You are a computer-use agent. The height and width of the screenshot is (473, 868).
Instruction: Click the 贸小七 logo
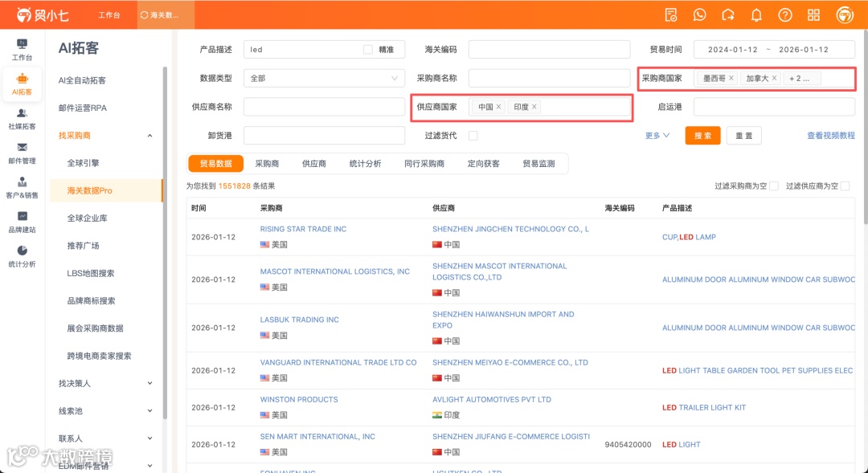43,15
